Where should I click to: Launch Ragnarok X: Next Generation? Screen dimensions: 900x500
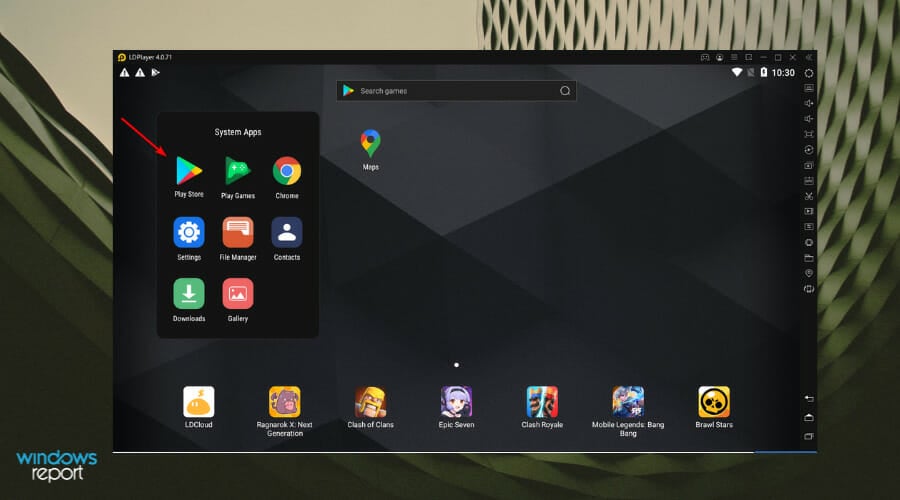285,402
